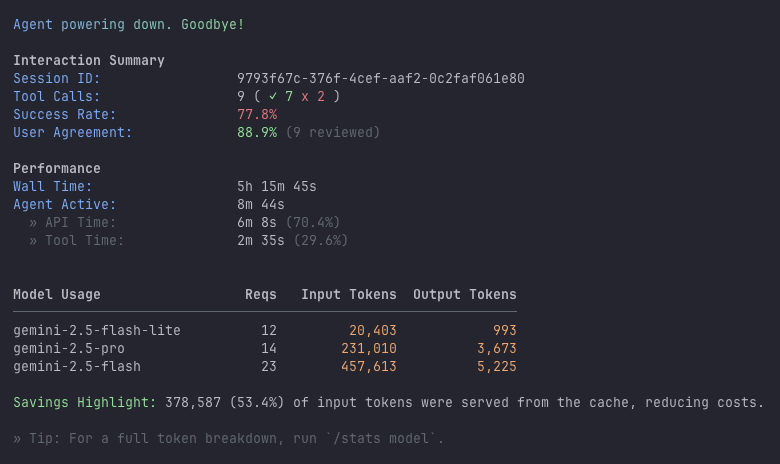Image resolution: width=780 pixels, height=464 pixels.
Task: Click the Savings Highlight label
Action: point(85,402)
